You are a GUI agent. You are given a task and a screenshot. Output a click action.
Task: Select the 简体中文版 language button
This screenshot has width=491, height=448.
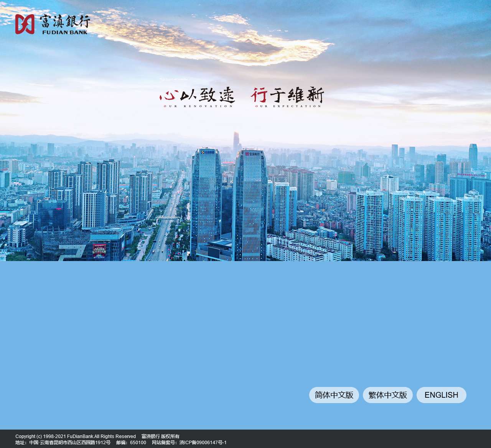334,395
